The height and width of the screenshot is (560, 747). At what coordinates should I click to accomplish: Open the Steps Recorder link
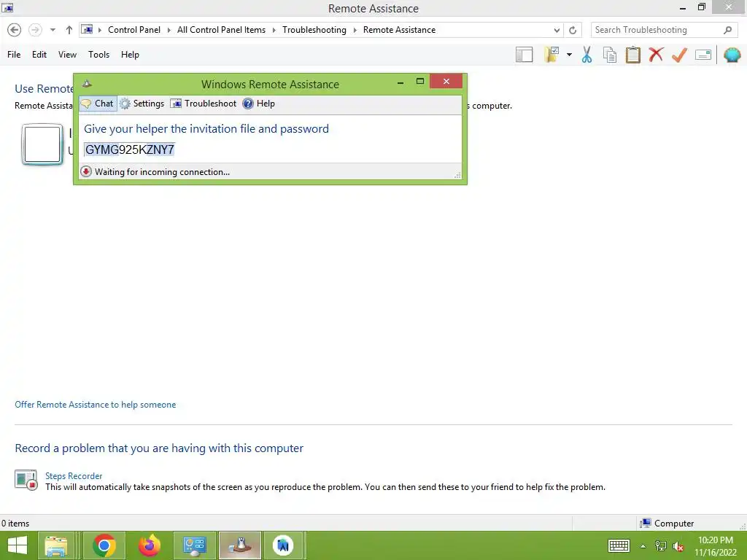coord(74,476)
